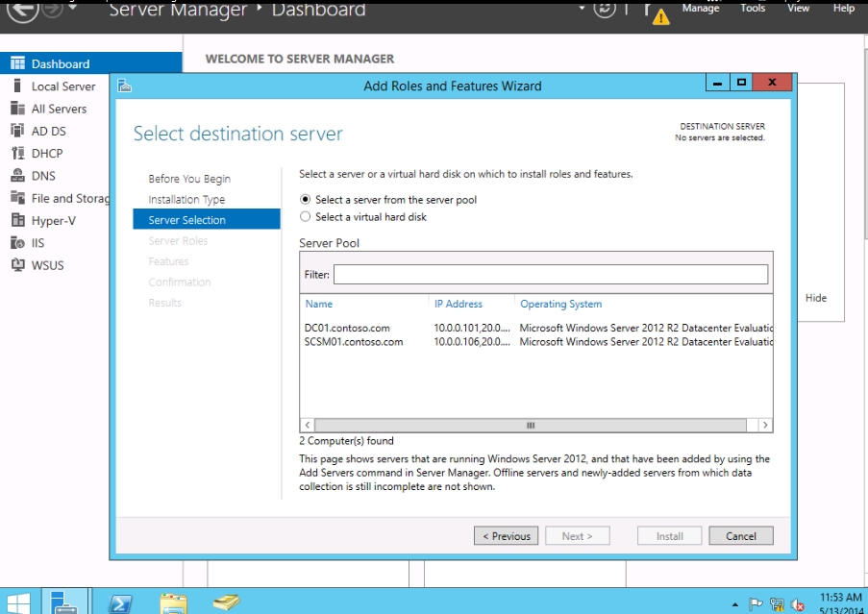The image size is (868, 614).
Task: Open the Manage menu
Action: (x=701, y=8)
